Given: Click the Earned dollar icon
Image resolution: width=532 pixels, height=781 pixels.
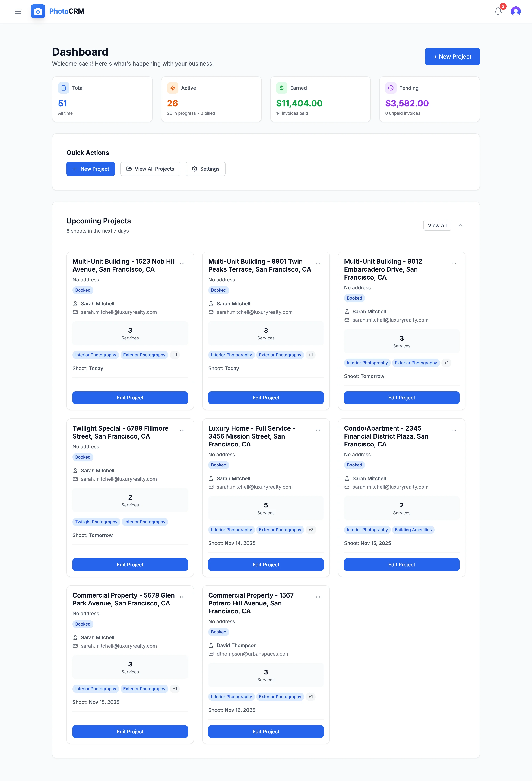Looking at the screenshot, I should [x=282, y=88].
